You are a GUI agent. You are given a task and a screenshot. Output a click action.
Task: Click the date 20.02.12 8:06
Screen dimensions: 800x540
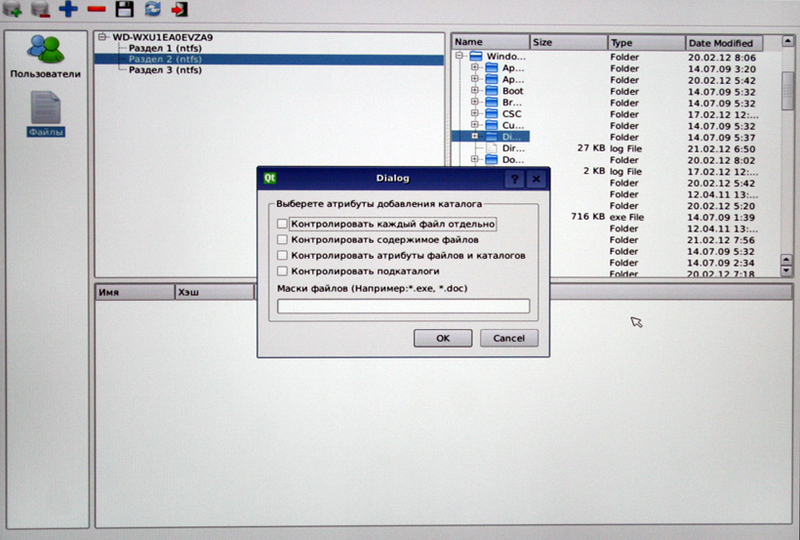pos(721,58)
